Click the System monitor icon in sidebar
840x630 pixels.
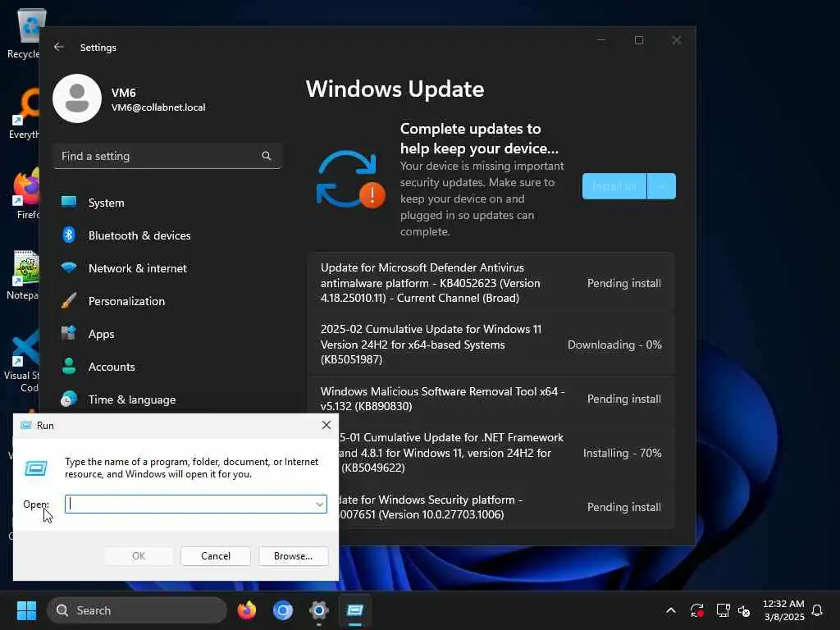pyautogui.click(x=69, y=202)
